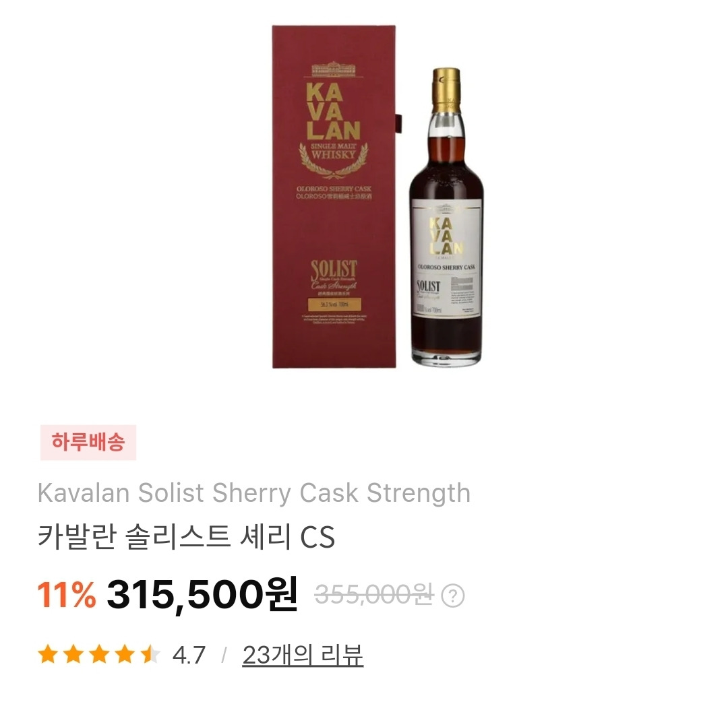
Task: Click the crossed-out 355,000원 original price
Action: [373, 595]
